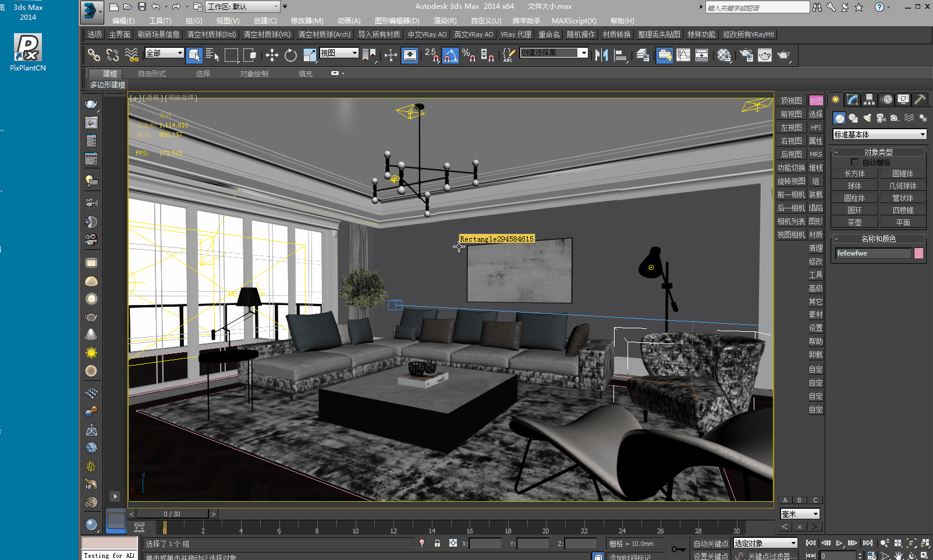Click the Undo arrow icon
The height and width of the screenshot is (560, 933).
[x=156, y=7]
